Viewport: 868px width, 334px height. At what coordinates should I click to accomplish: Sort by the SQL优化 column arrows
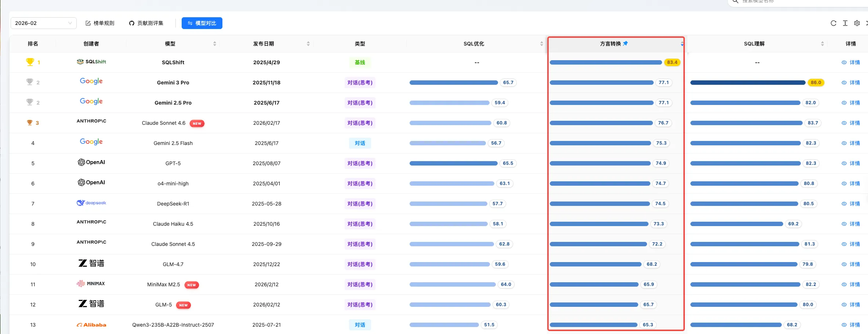coord(541,44)
